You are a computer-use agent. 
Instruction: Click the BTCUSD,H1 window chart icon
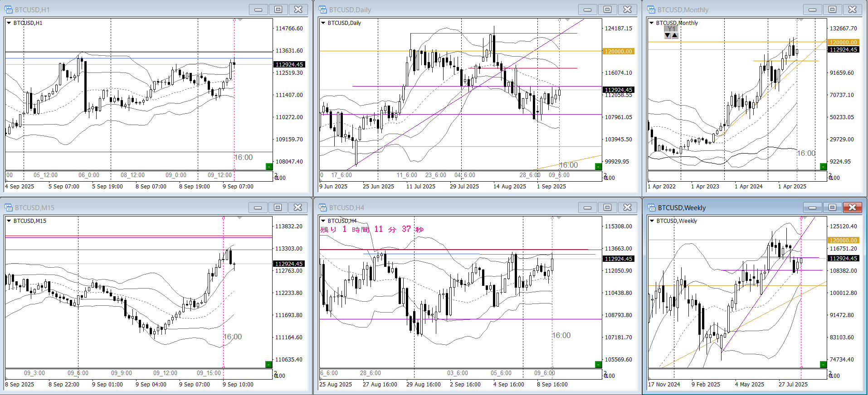click(8, 10)
